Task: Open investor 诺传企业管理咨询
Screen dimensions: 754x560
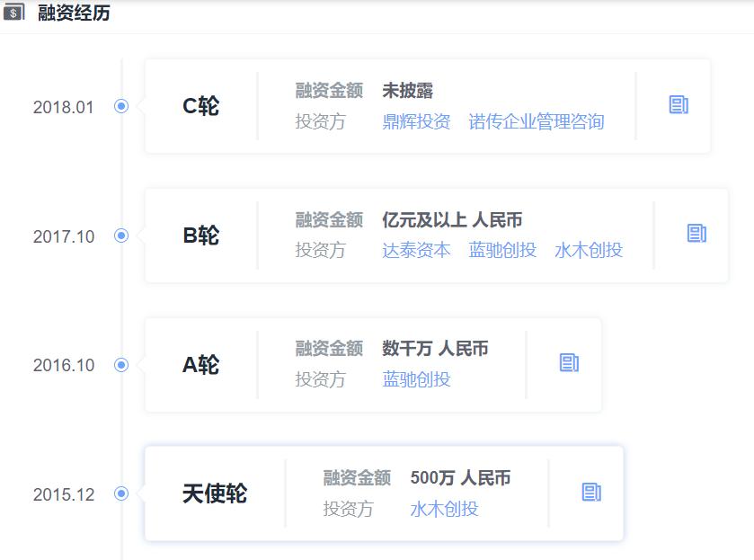Action: coord(537,121)
